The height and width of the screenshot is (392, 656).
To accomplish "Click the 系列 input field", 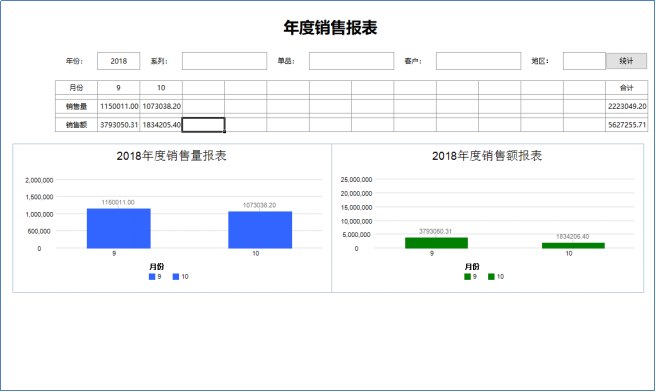I will (224, 61).
